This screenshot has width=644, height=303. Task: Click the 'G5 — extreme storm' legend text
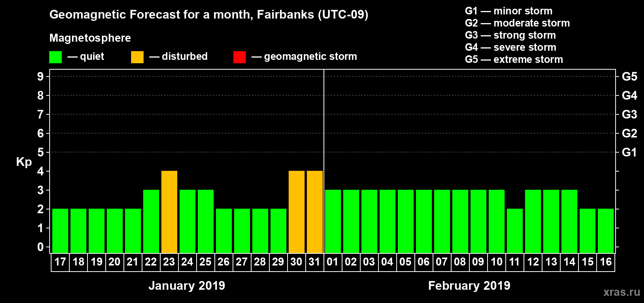[x=514, y=59]
